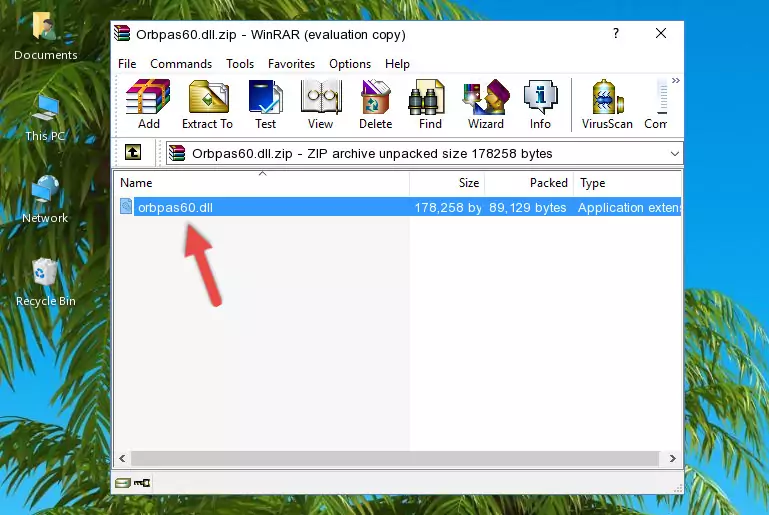Viewport: 769px width, 515px height.
Task: Click the horizontal scrollbar right arrow
Action: click(x=673, y=459)
